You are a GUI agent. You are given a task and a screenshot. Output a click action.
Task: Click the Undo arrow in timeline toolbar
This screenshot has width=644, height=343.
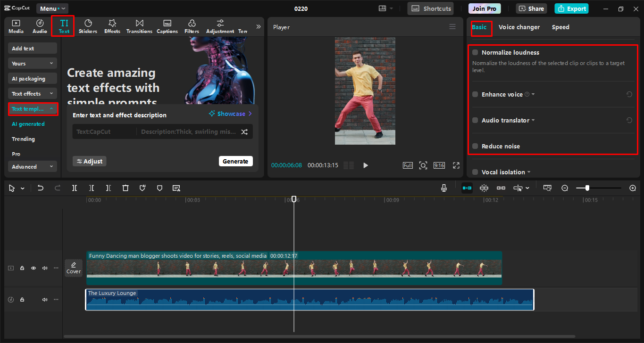[x=41, y=188]
